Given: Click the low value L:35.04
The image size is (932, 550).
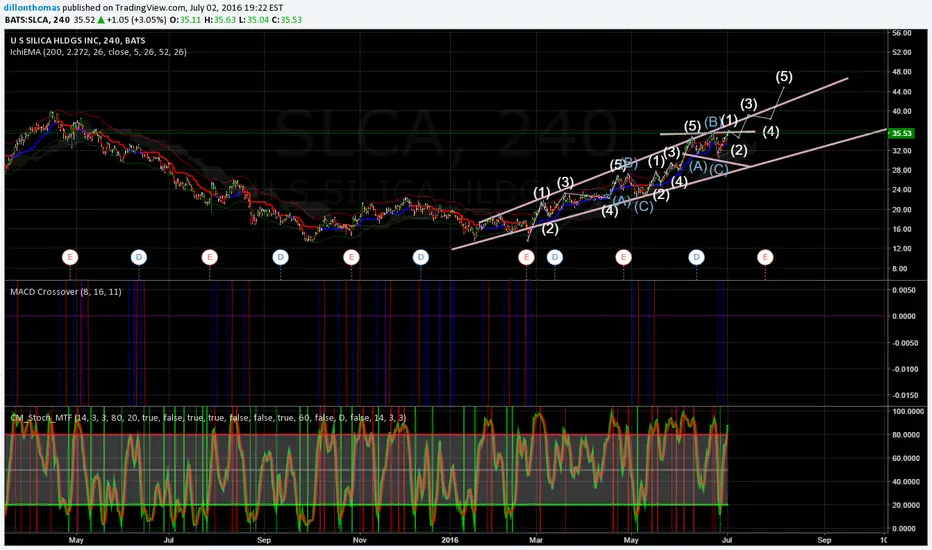Looking at the screenshot, I should tap(253, 20).
